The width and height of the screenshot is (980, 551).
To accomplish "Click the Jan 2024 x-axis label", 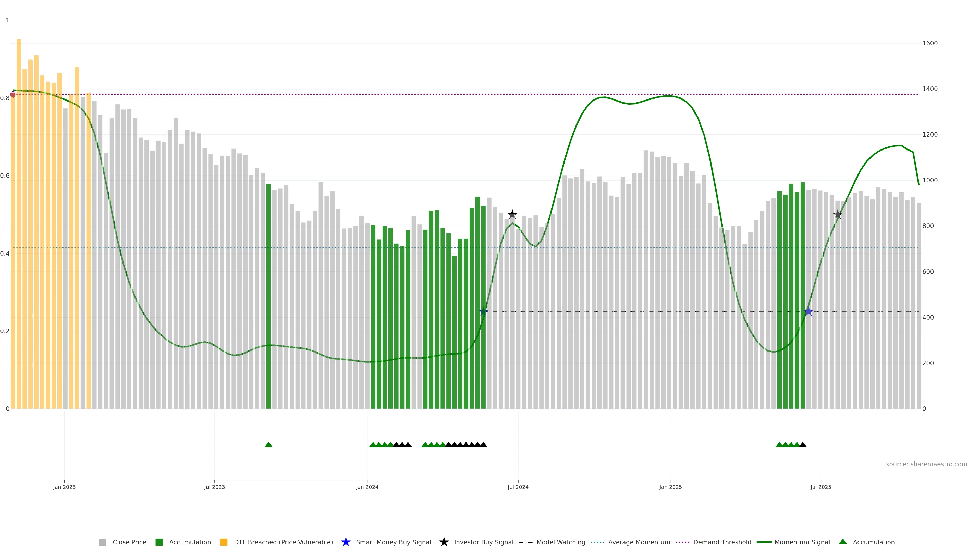I will click(367, 487).
